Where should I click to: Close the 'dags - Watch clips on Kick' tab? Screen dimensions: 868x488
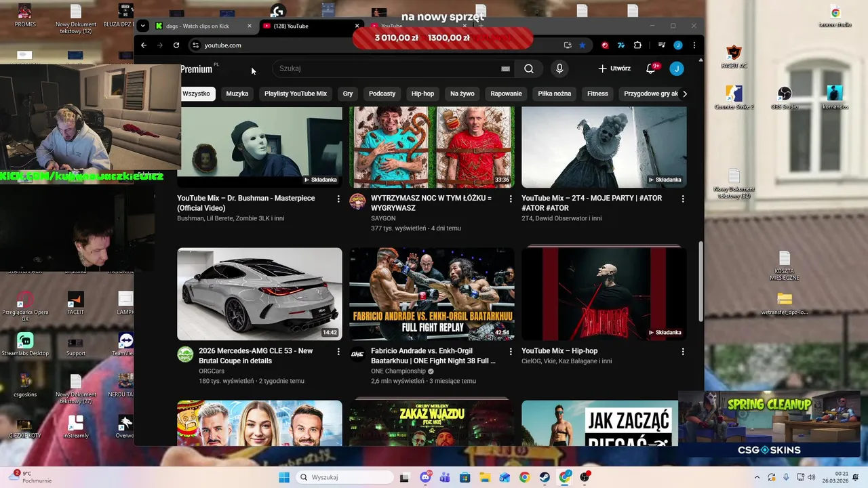pyautogui.click(x=249, y=26)
